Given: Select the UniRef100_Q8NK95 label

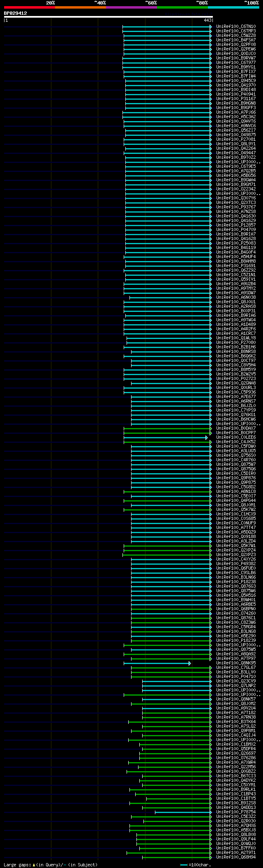Looking at the screenshot, I should (236, 663).
